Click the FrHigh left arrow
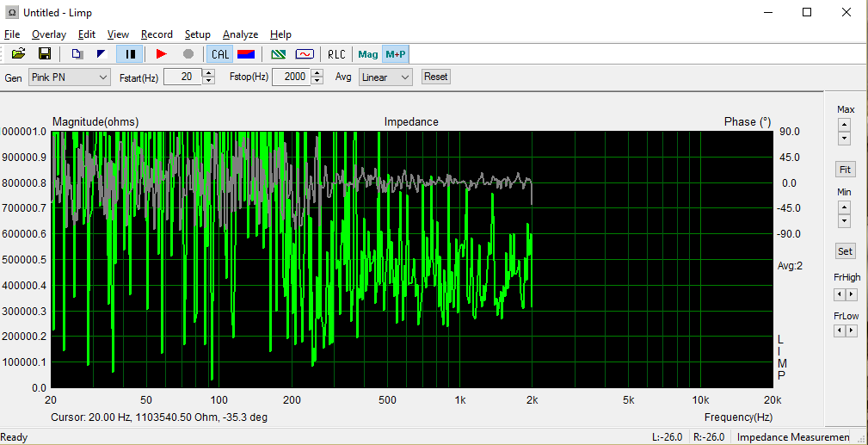This screenshot has width=868, height=445. coord(840,294)
